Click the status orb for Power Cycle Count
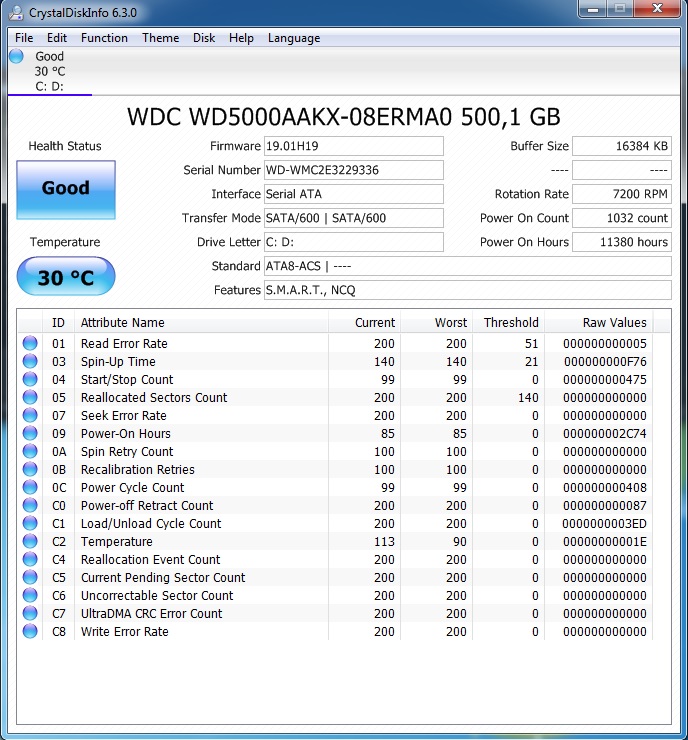This screenshot has height=740, width=688. point(30,487)
